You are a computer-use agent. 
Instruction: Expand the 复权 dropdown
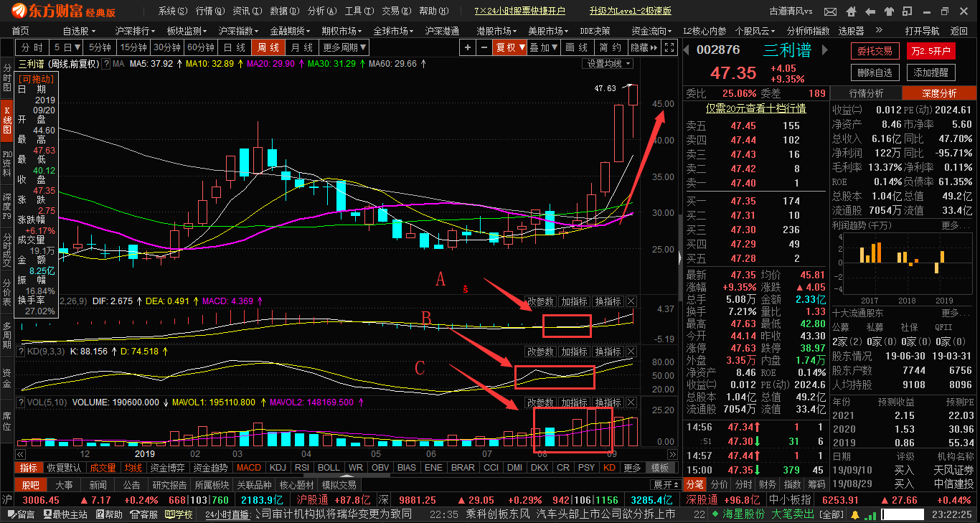point(509,47)
